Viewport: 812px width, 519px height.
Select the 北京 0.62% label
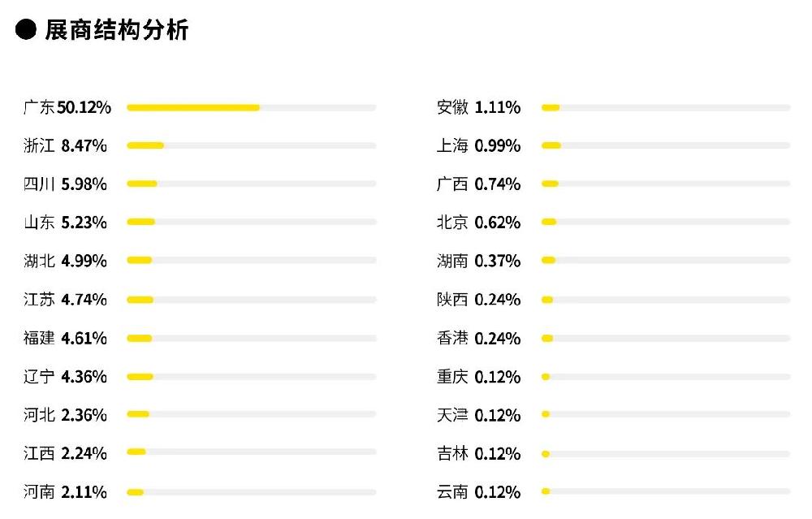click(x=478, y=223)
